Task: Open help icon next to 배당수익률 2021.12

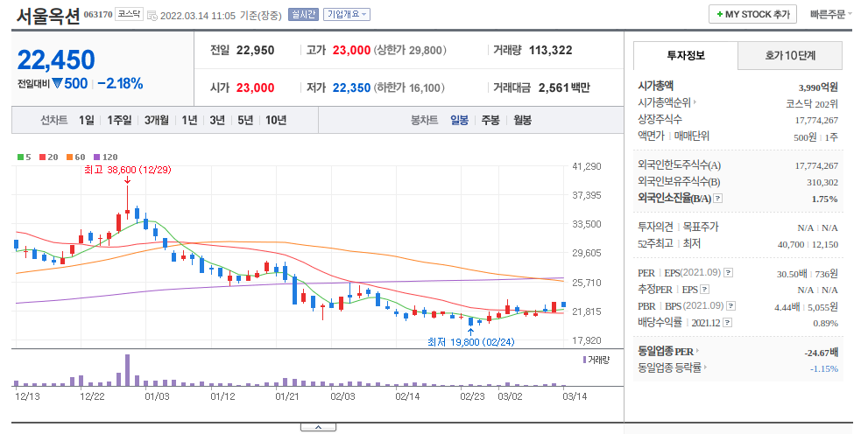Action: [727, 323]
